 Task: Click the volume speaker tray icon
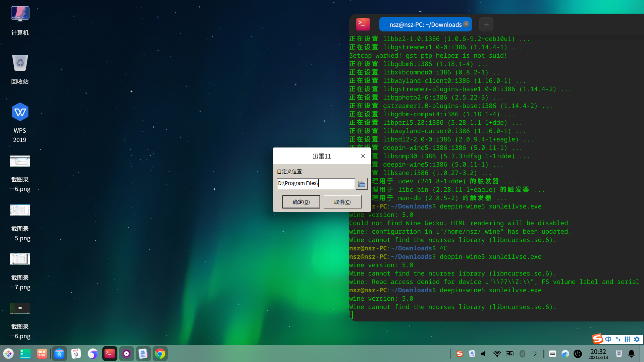[484, 354]
